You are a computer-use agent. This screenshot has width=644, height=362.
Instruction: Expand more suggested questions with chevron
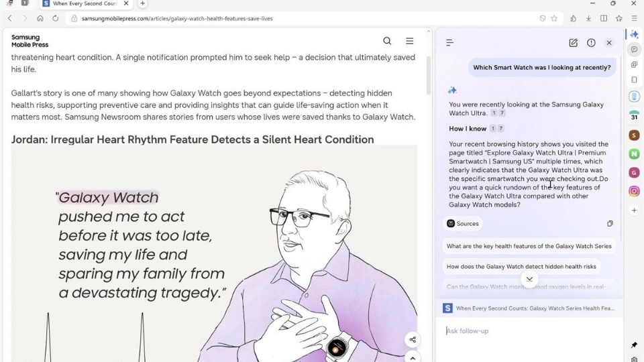[529, 279]
